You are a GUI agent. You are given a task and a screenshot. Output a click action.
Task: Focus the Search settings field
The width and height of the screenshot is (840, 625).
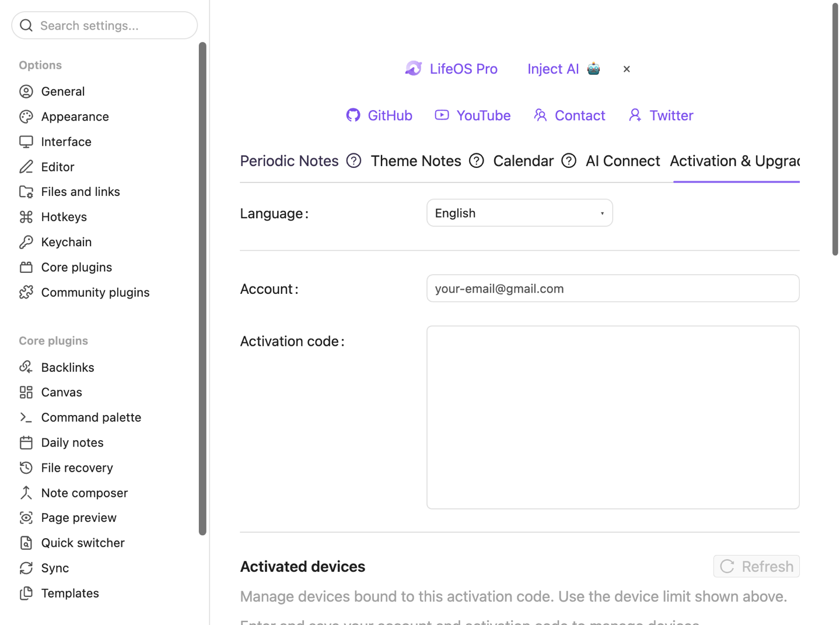[x=104, y=25]
